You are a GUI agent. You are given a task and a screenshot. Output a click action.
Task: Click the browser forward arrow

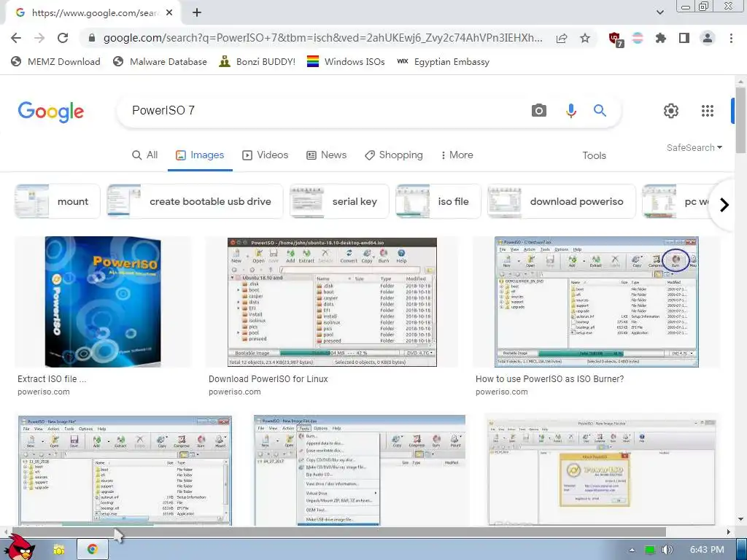(39, 38)
